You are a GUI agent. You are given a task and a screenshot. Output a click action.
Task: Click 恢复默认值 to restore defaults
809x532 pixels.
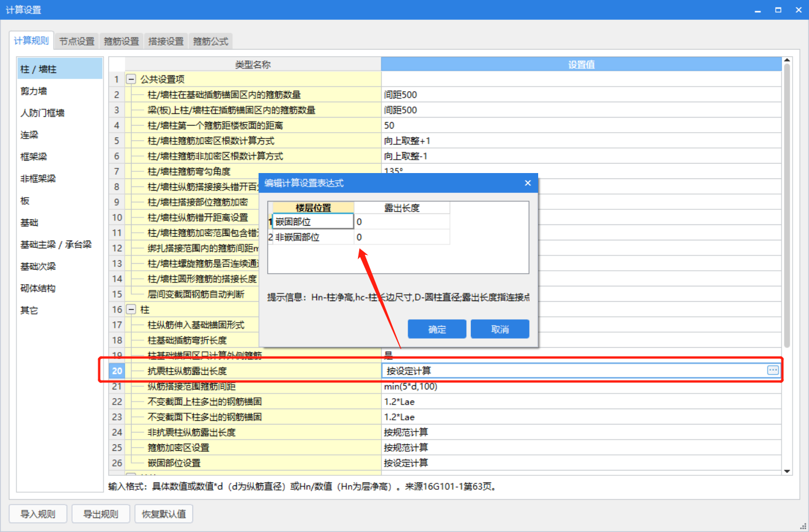(164, 513)
